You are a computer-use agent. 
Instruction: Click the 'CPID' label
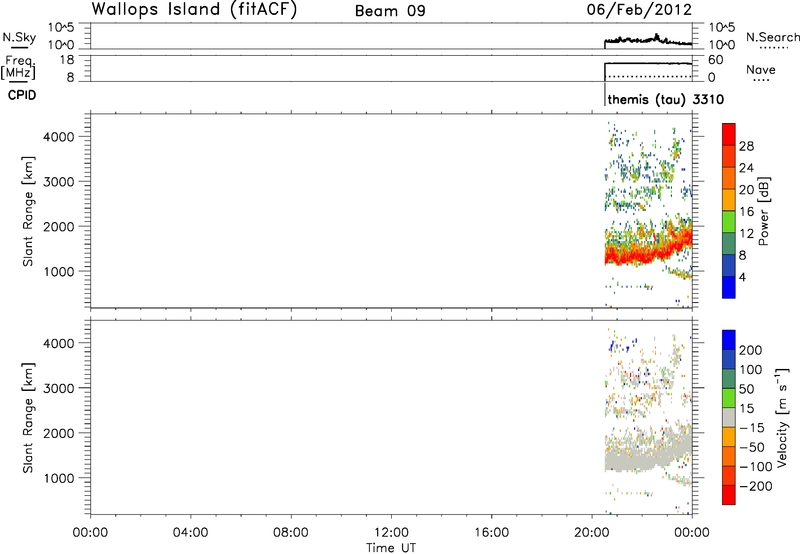(22, 95)
